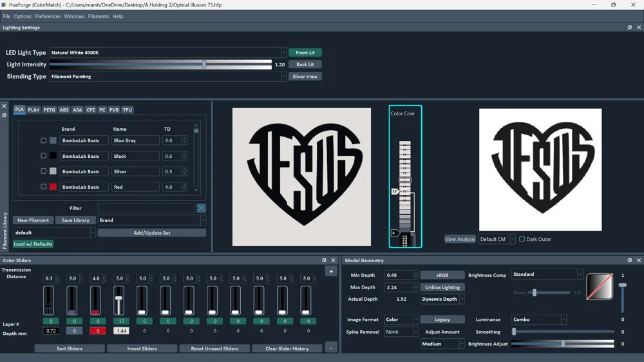The height and width of the screenshot is (362, 644).
Task: Float the Color Sliders panel
Action: point(324,260)
